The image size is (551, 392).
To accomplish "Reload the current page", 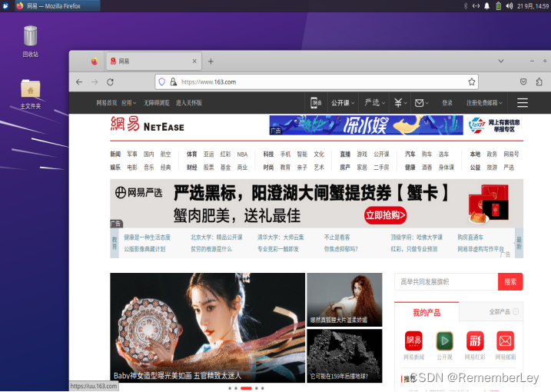I will click(x=111, y=82).
